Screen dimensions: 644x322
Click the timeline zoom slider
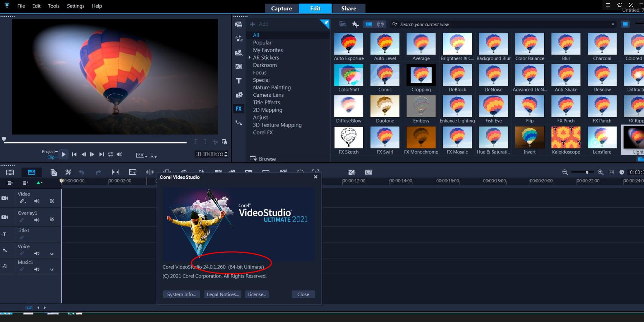point(583,172)
